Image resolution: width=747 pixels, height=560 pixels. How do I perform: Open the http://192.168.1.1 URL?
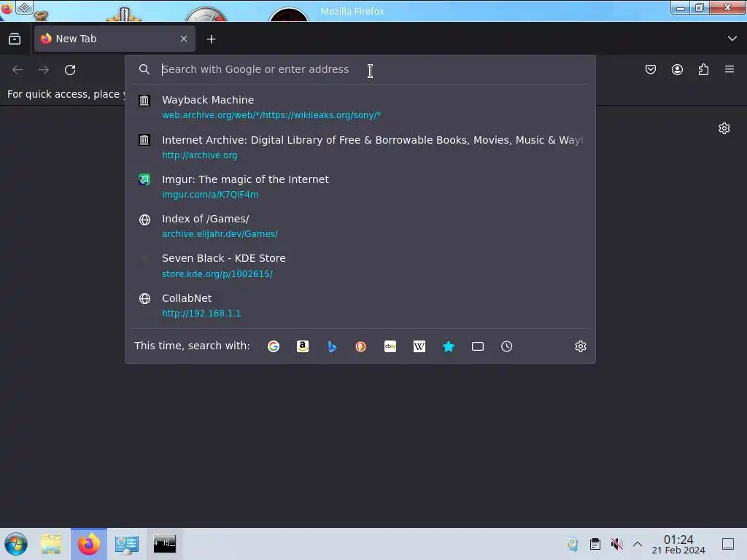pyautogui.click(x=201, y=314)
